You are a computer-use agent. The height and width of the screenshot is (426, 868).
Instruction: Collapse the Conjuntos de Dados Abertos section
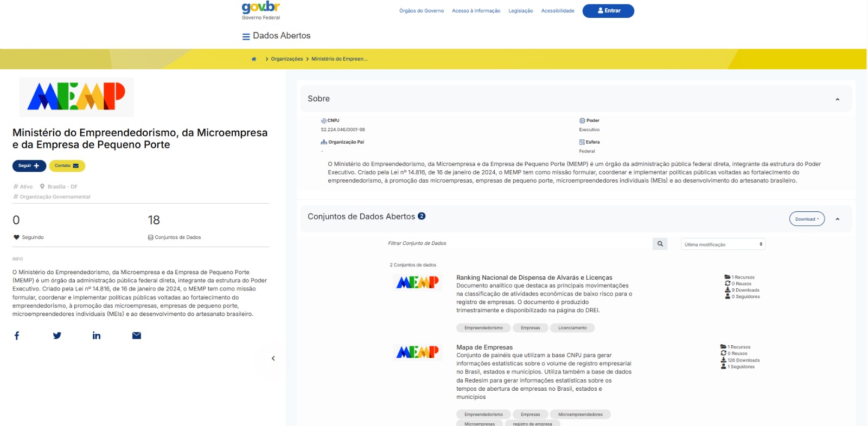[x=838, y=219]
